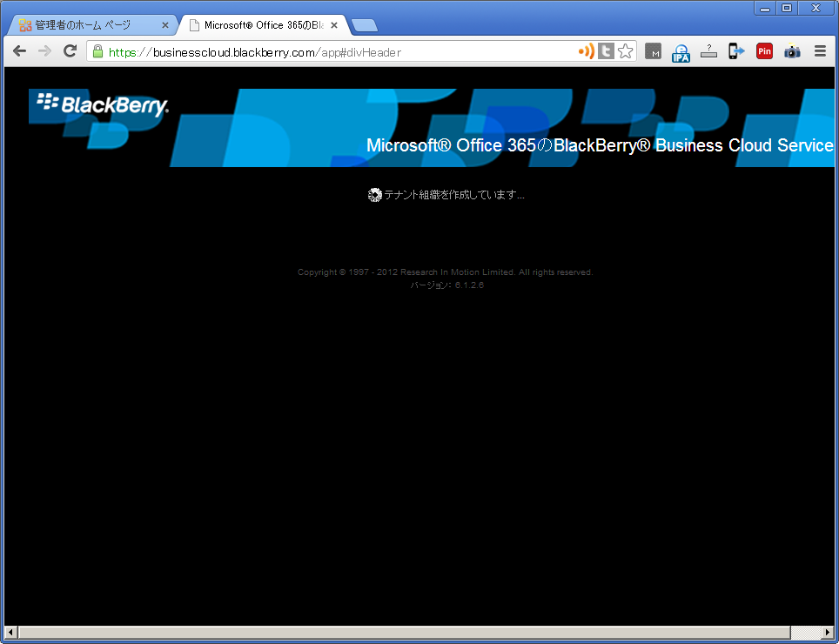Click the Copyright Research In Motion text
This screenshot has width=839, height=644.
(446, 272)
